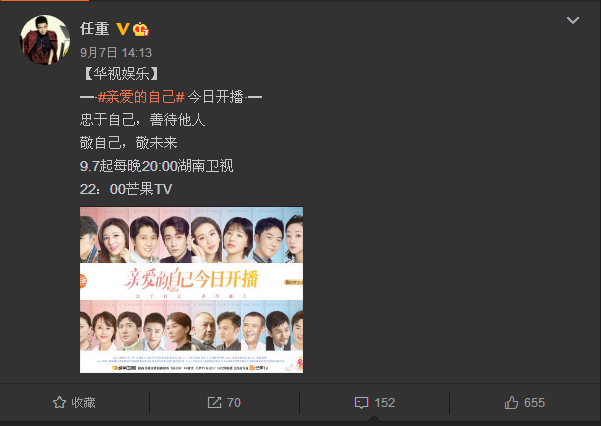601x426 pixels.
Task: Open the #亲爱的自己# hashtag topic
Action: pos(141,97)
